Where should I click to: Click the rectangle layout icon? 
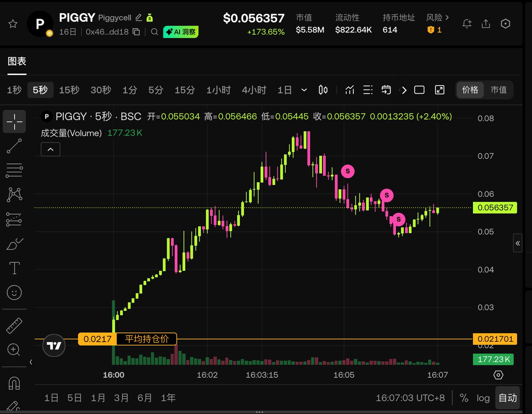(x=419, y=90)
